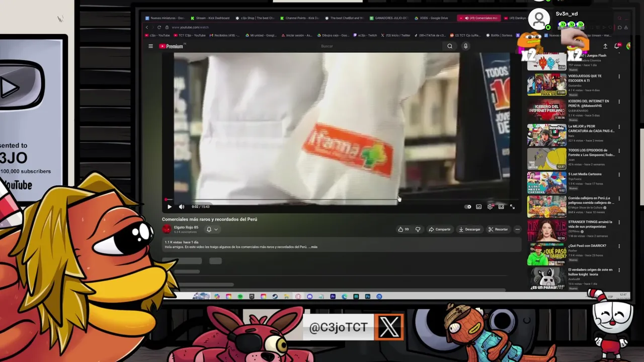Open ¿Qué Pasó con DAARICK? video
The width and height of the screenshot is (644, 362).
tap(546, 254)
